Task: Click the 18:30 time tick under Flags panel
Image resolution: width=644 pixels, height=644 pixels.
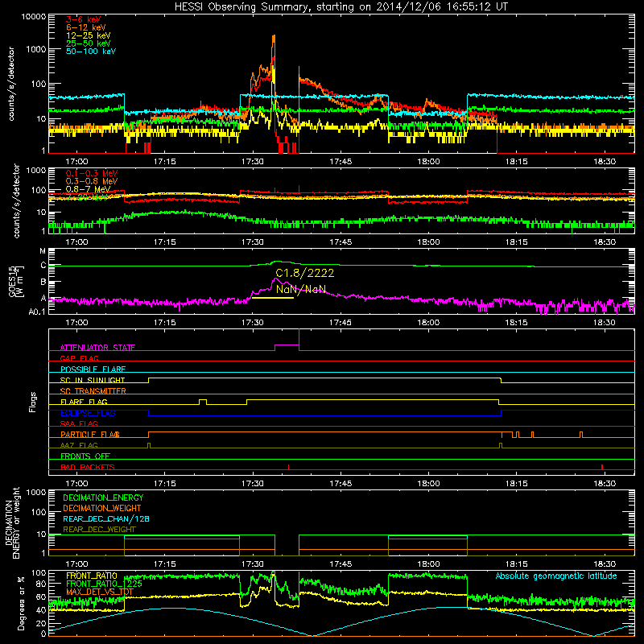Action: coord(605,484)
